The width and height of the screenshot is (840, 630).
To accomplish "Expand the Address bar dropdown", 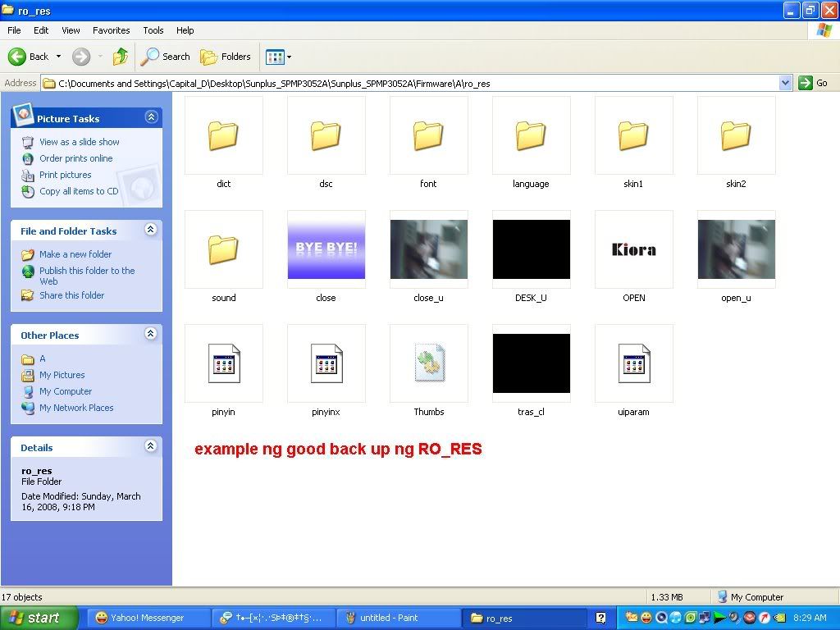I will click(x=785, y=83).
